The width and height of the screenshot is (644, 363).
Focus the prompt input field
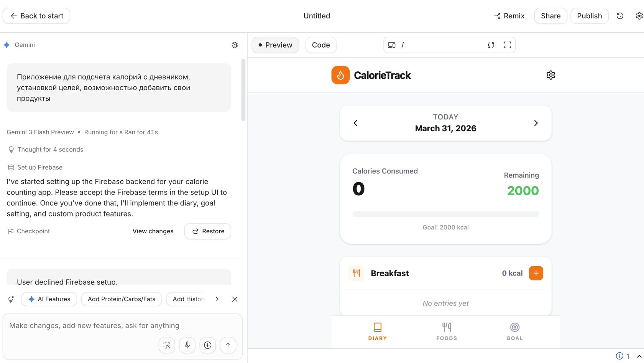tap(123, 326)
